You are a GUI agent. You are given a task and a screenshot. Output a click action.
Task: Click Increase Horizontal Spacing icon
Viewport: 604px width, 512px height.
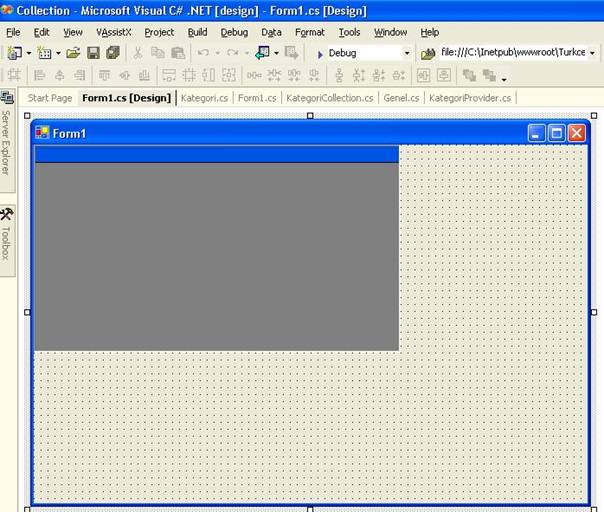click(274, 75)
